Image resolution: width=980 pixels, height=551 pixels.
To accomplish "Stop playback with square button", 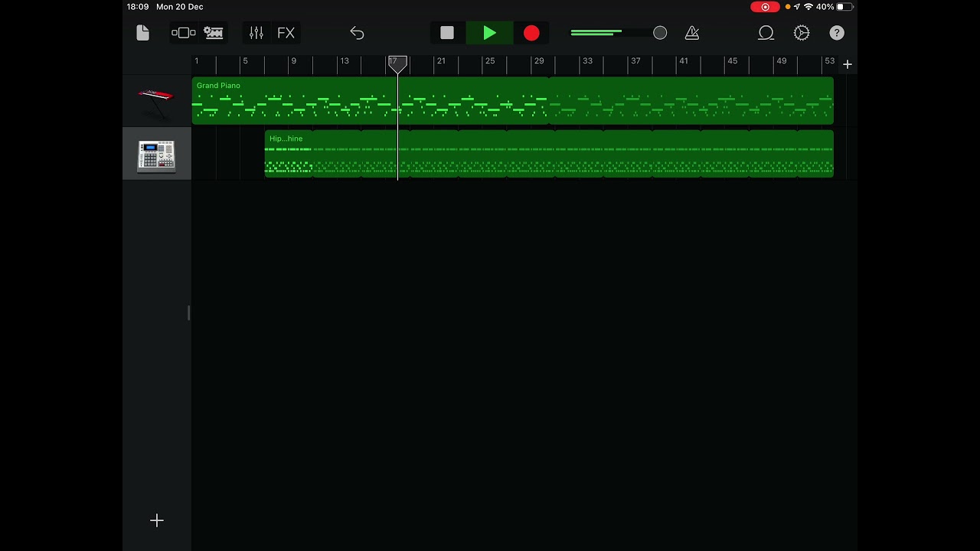I will [x=447, y=33].
